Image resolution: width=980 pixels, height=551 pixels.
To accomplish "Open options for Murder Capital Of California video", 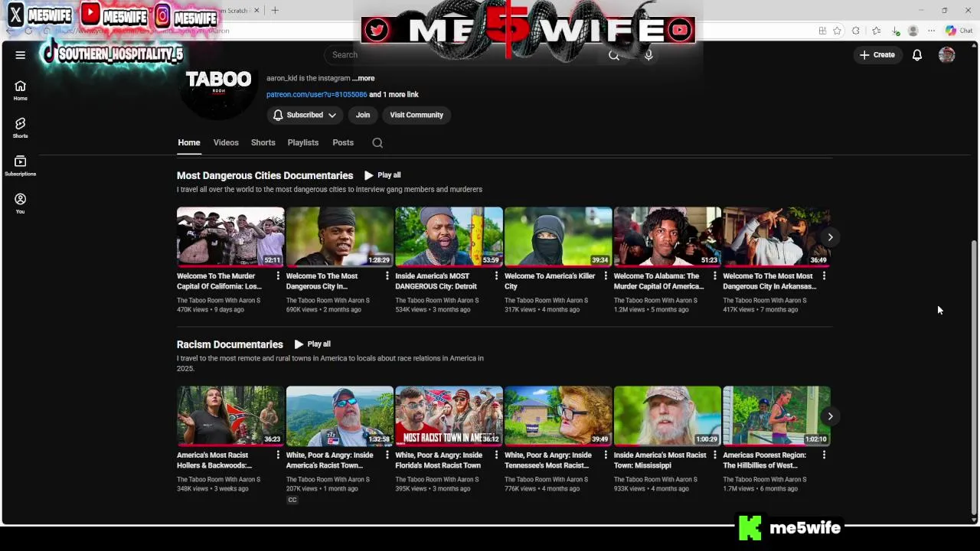I will (278, 276).
